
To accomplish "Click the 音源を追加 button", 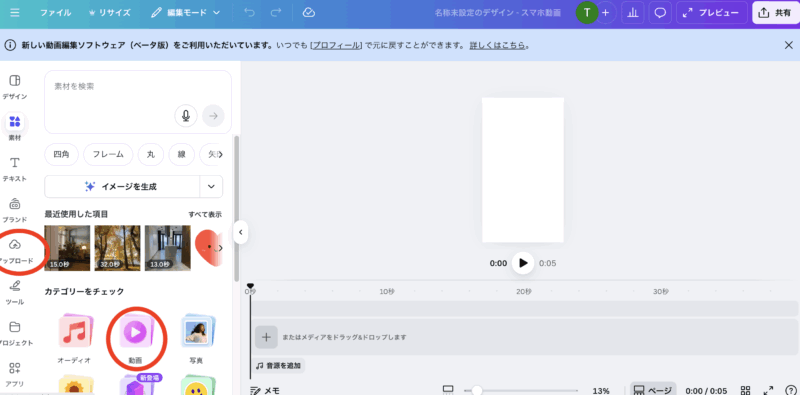I will click(x=278, y=365).
